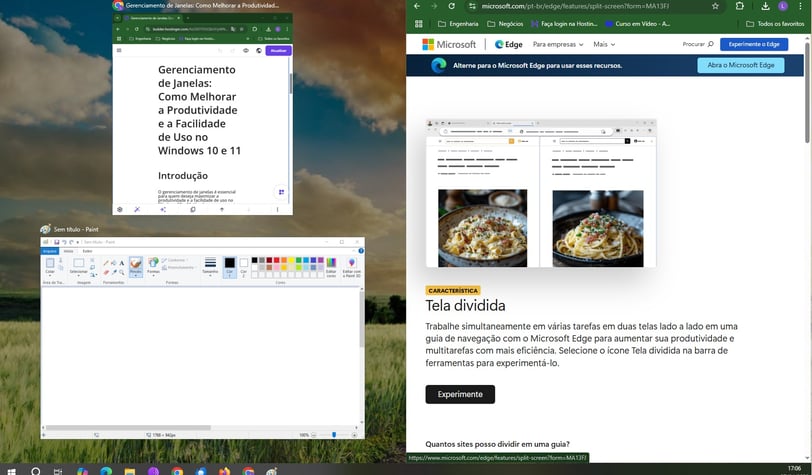Open the Windows Start menu
812x475 pixels.
11,471
